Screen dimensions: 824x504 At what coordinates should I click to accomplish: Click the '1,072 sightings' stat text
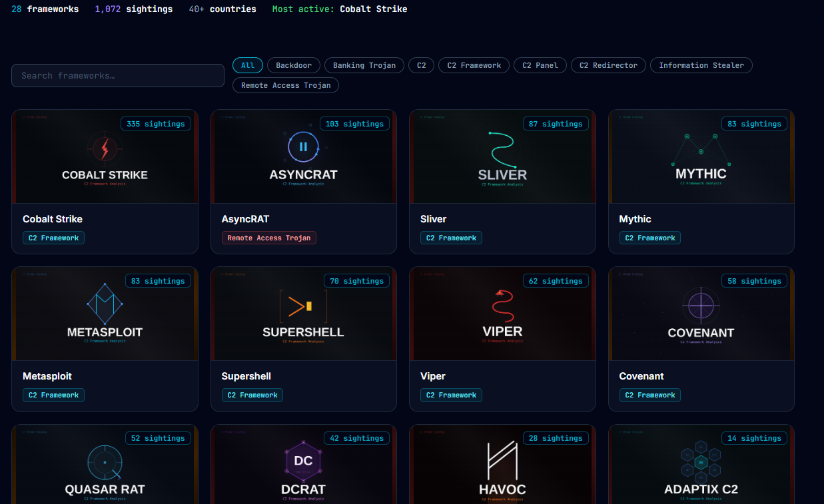coord(134,9)
